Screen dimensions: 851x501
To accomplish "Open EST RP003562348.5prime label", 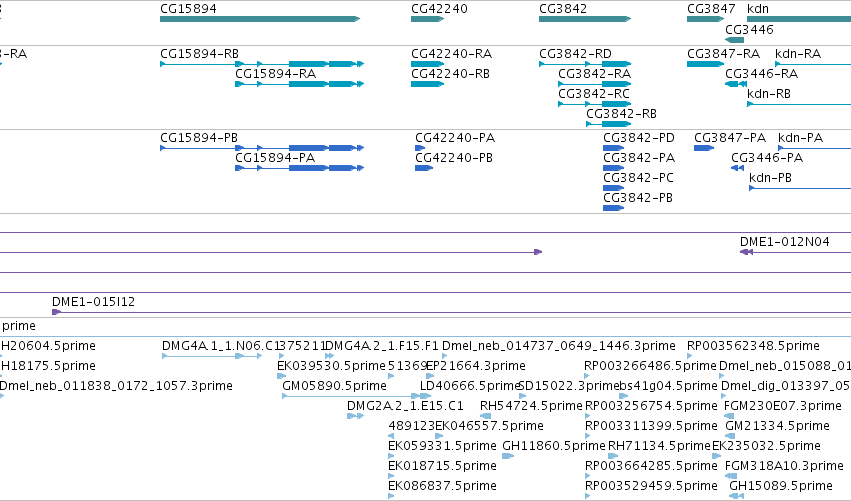I will tap(753, 346).
